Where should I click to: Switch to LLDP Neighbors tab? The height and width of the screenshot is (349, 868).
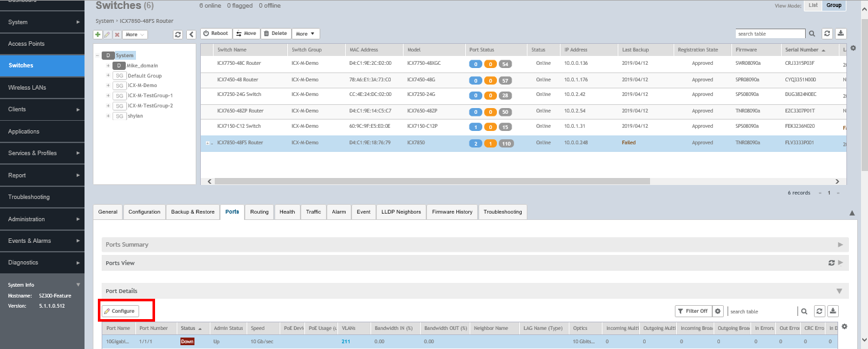click(x=400, y=212)
